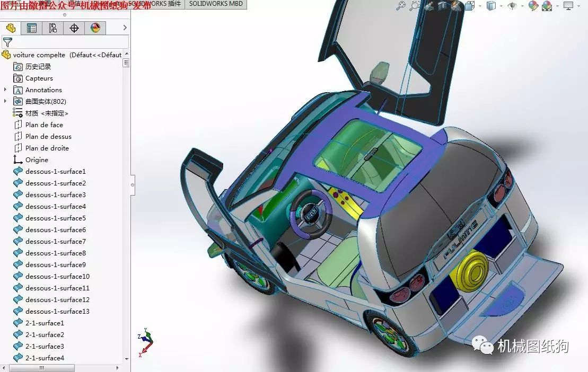588x372 pixels.
Task: Click the XYZ orientation triad
Action: tap(145, 342)
